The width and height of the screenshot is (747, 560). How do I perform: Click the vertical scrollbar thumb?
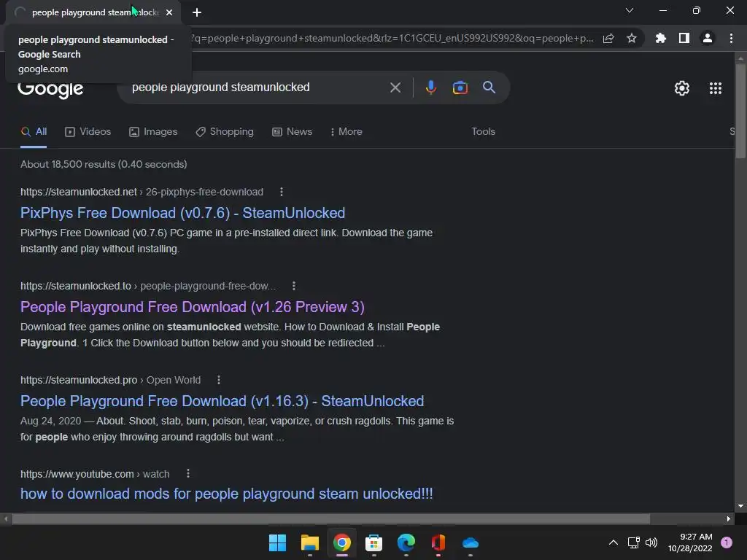(740, 111)
